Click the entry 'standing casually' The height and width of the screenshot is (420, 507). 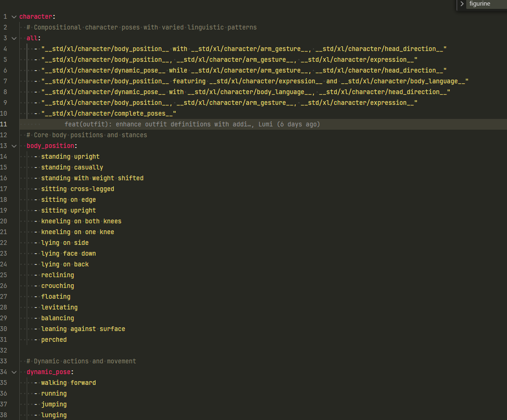pyautogui.click(x=72, y=167)
